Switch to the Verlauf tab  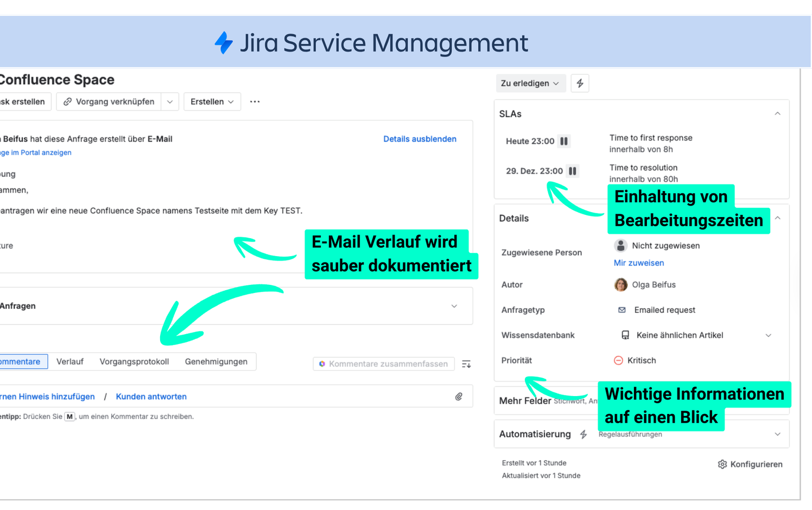(70, 362)
